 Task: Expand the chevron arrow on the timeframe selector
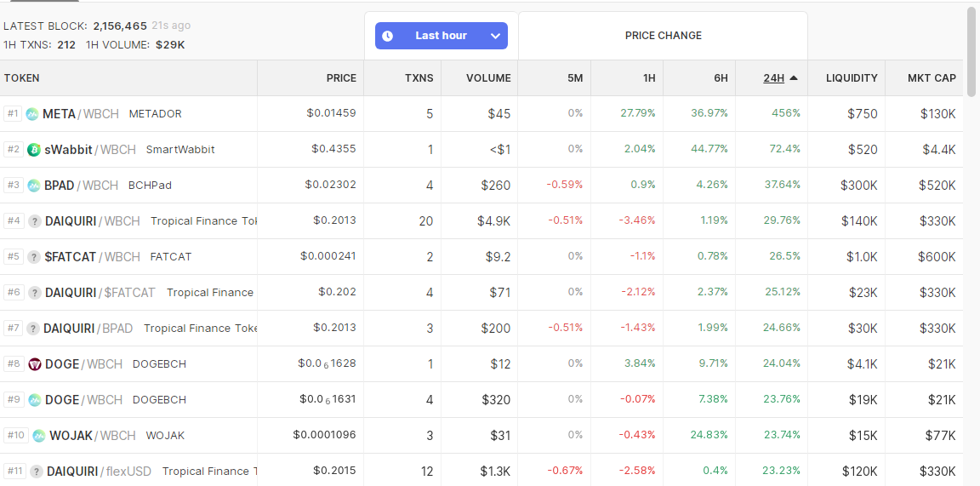click(x=496, y=36)
